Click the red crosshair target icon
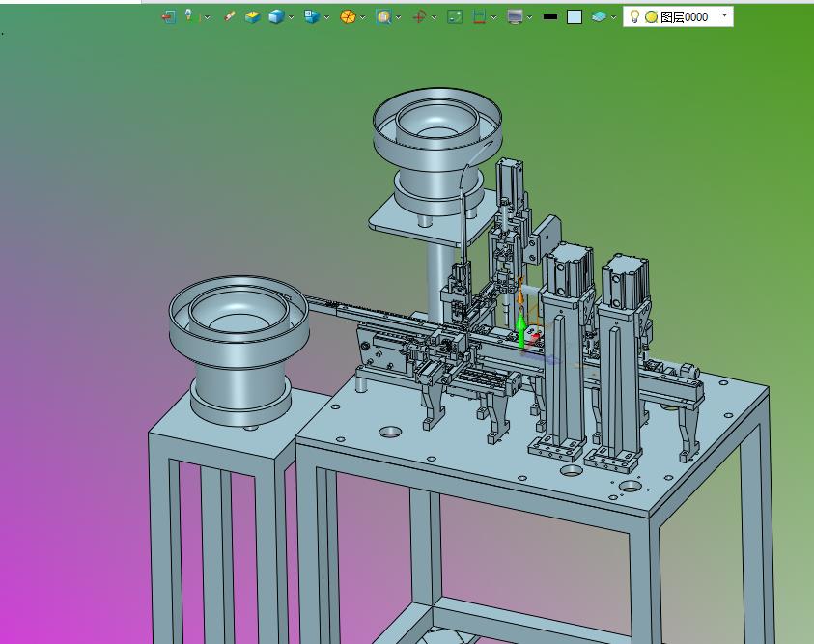This screenshot has width=814, height=644. (x=419, y=16)
